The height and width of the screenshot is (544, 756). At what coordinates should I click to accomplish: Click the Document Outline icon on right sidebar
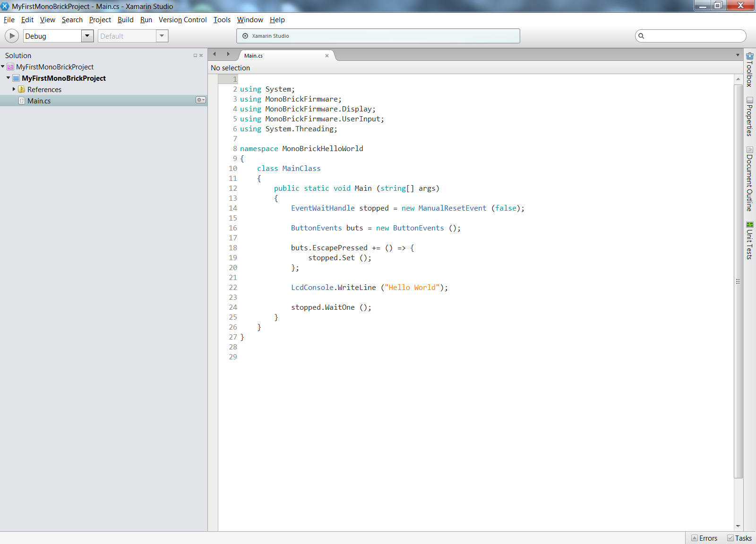click(x=749, y=150)
